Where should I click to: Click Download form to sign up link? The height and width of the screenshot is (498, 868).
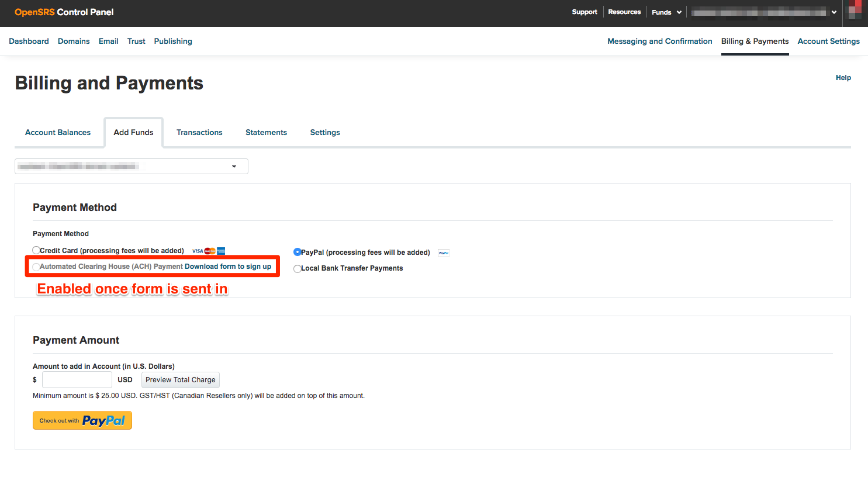click(228, 267)
